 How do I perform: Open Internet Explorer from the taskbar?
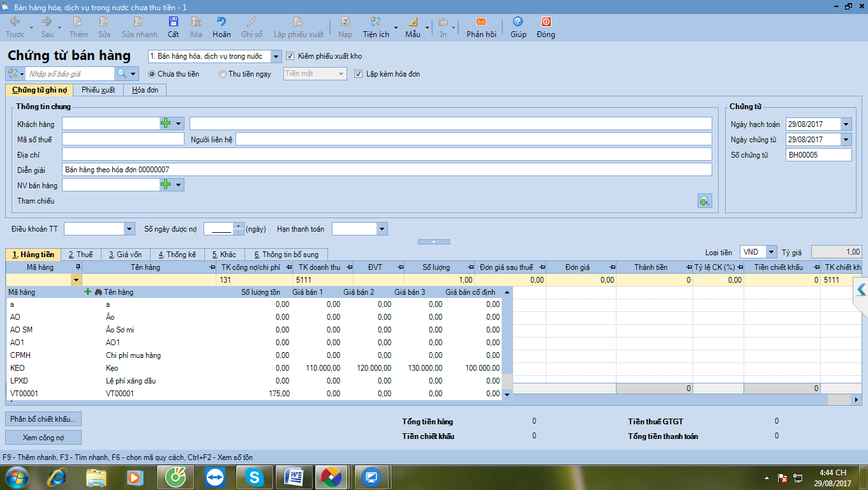point(57,477)
